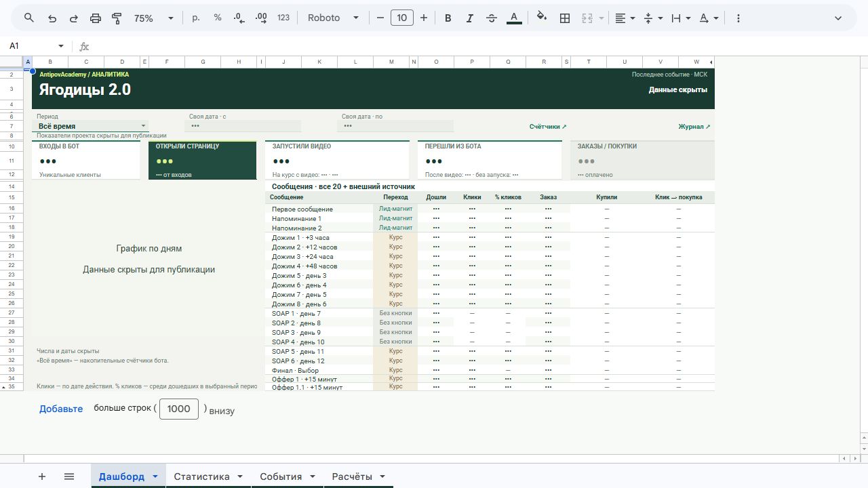The width and height of the screenshot is (868, 488).
Task: Open Дашборд tab dropdown arrow
Action: coord(155,476)
